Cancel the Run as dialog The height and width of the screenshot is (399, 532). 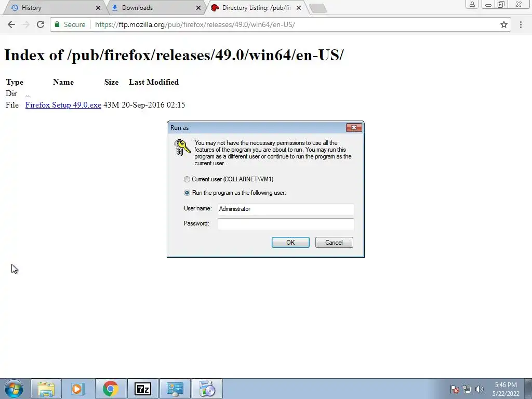tap(334, 242)
